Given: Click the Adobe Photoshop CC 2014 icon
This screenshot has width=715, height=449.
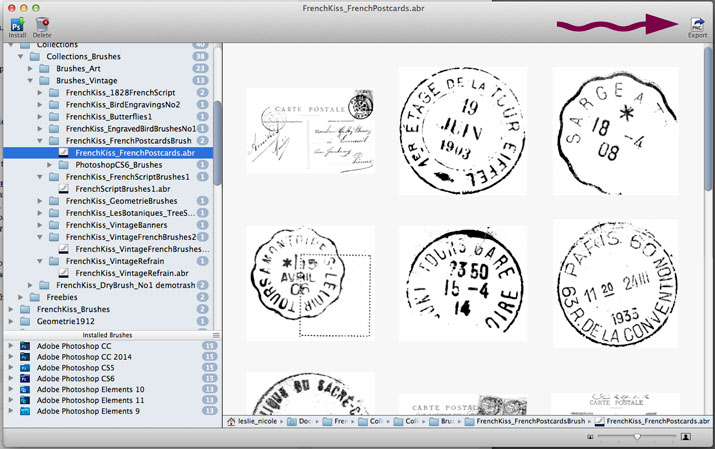Looking at the screenshot, I should click(25, 357).
